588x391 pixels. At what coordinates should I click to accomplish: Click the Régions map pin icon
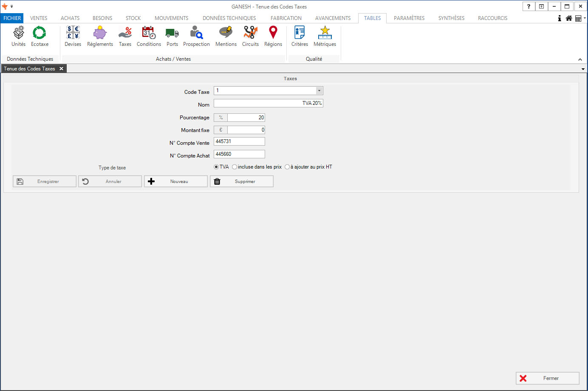(x=273, y=33)
